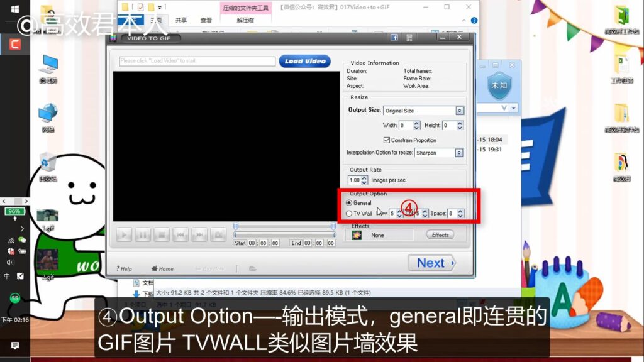
Task: Click the red Camtasia icon on taskbar
Action: [x=15, y=44]
